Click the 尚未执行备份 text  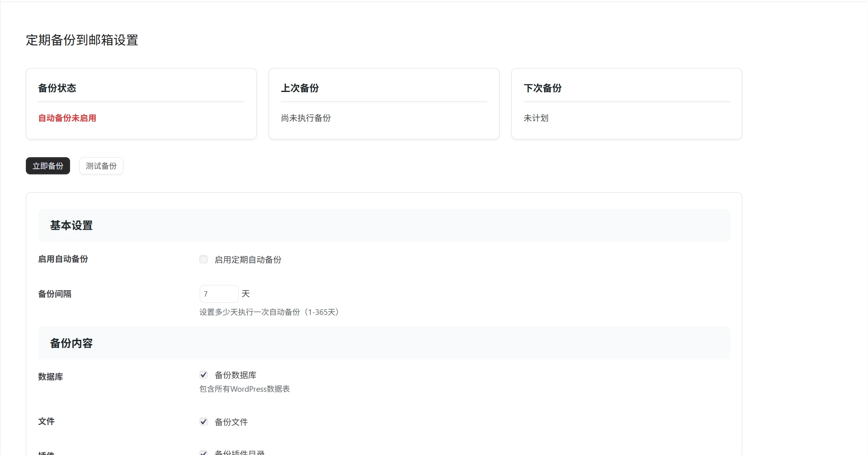(306, 118)
